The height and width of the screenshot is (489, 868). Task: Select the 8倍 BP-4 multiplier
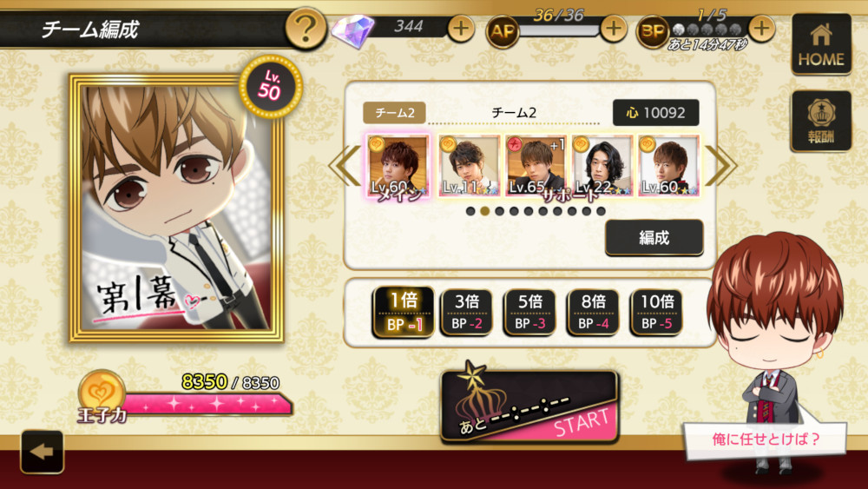pos(593,313)
